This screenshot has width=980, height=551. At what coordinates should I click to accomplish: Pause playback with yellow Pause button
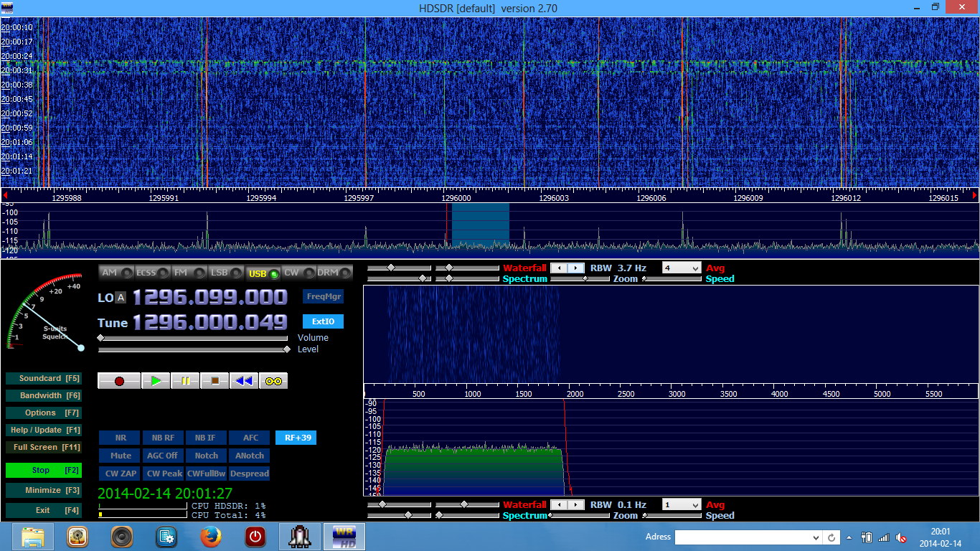185,381
